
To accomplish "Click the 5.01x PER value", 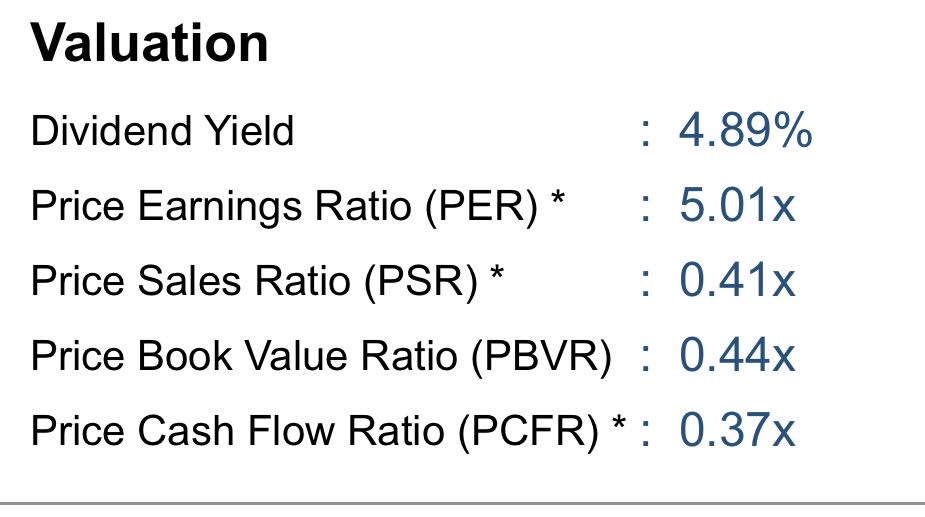I will tap(737, 206).
